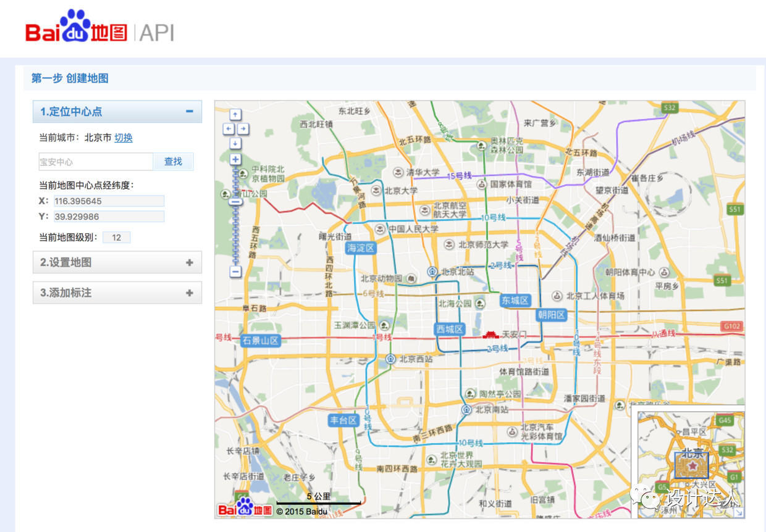The image size is (766, 532).
Task: Click the Tiananmen landmark icon on map
Action: [x=490, y=335]
